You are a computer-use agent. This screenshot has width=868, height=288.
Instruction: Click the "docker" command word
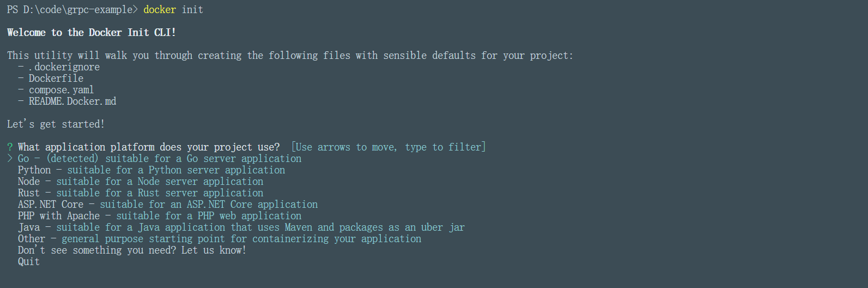(160, 10)
